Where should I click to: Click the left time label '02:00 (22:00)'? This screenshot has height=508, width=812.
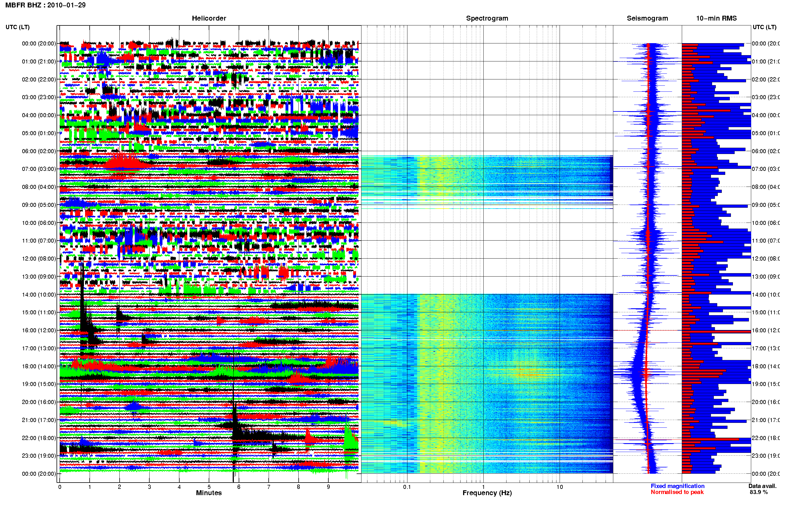[39, 79]
